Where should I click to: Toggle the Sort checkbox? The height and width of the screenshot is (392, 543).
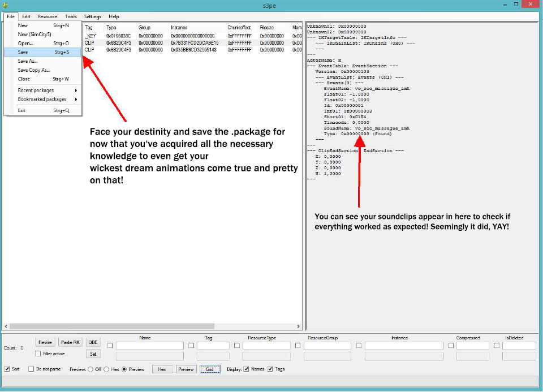pyautogui.click(x=7, y=369)
